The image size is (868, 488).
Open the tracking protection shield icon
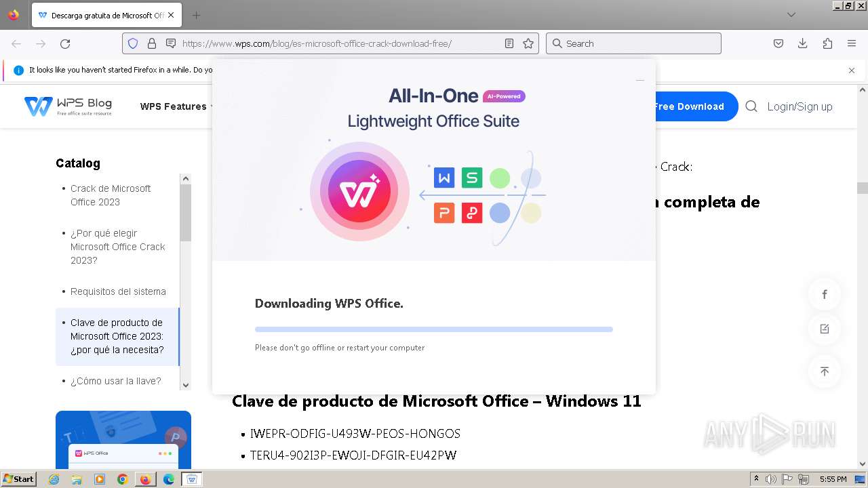click(133, 43)
